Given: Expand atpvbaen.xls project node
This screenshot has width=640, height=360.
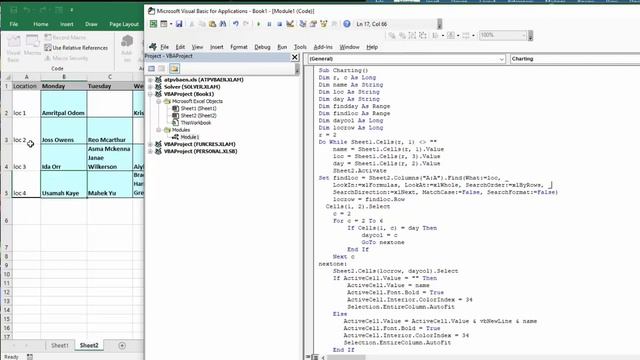Looking at the screenshot, I should pyautogui.click(x=150, y=80).
